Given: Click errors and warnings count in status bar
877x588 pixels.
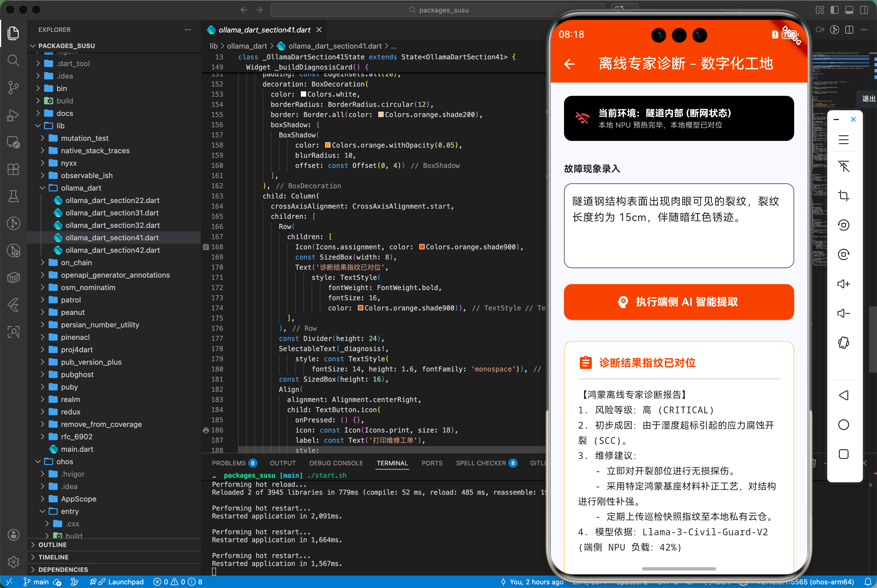Looking at the screenshot, I should [178, 581].
